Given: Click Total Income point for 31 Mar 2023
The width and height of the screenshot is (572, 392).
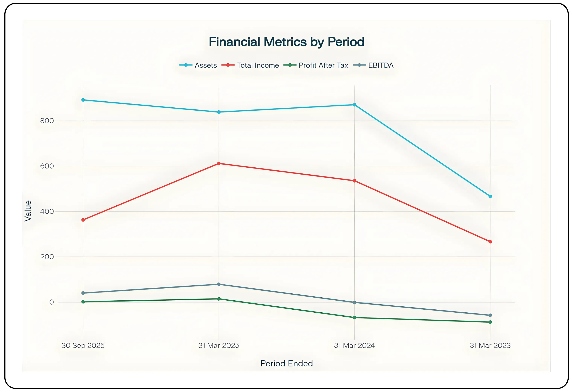Looking at the screenshot, I should [x=490, y=242].
